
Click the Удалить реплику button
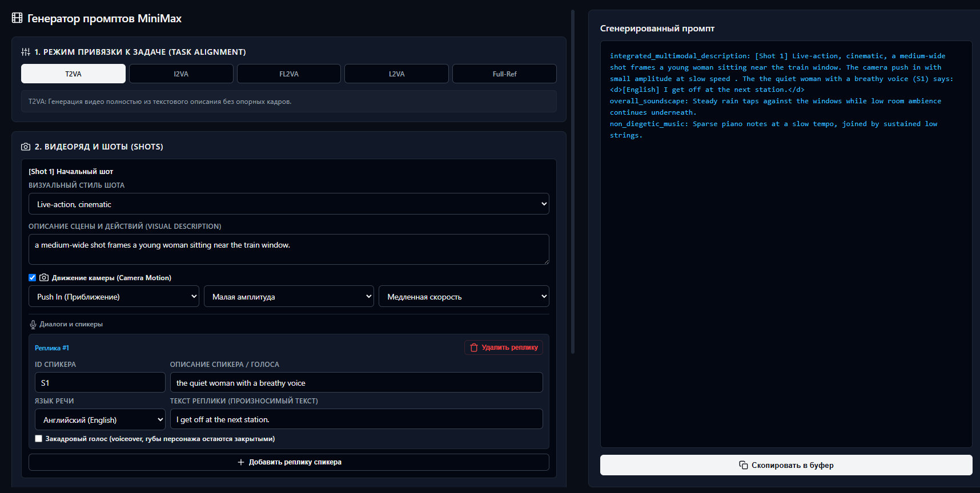(504, 347)
